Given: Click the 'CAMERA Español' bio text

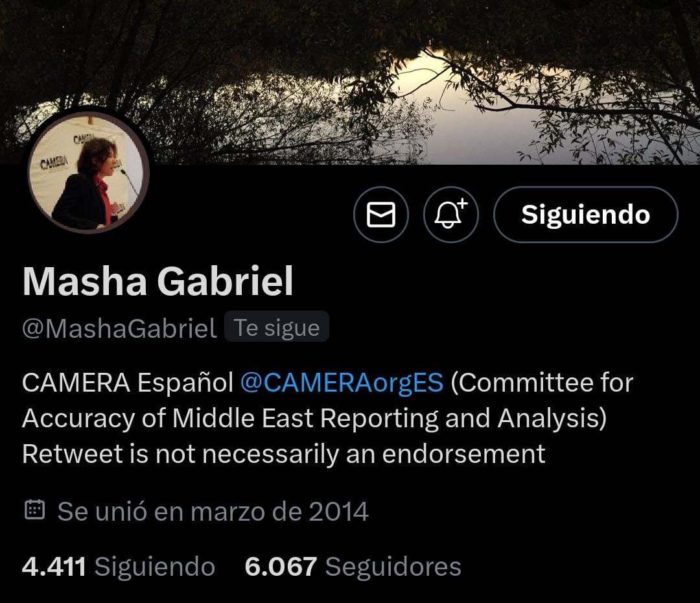Looking at the screenshot, I should (x=128, y=383).
